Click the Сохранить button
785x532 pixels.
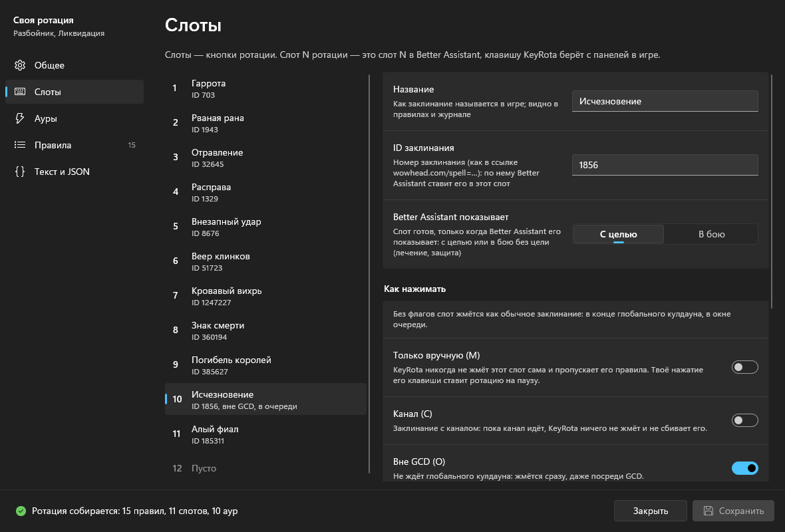point(733,511)
